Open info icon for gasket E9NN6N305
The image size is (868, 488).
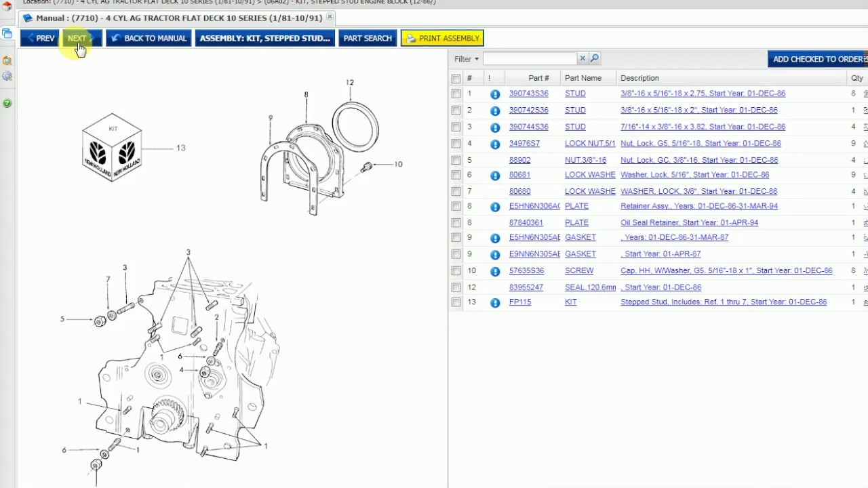coord(495,255)
